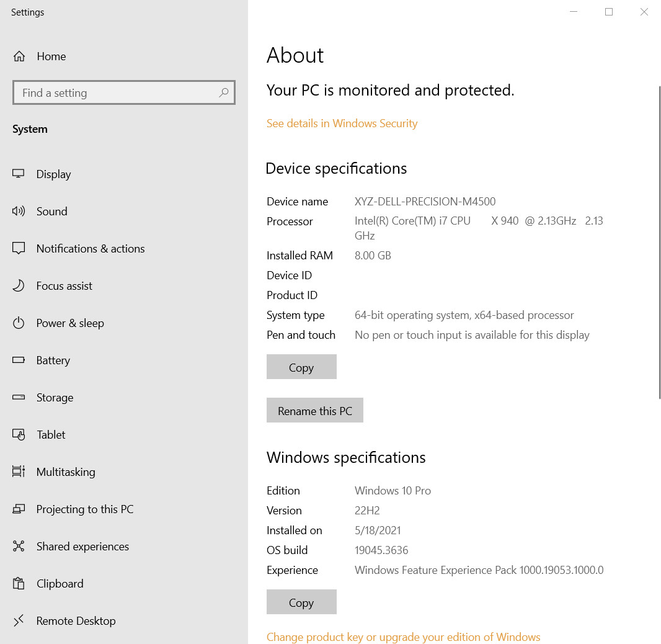The width and height of the screenshot is (661, 644).
Task: Go to Home label
Action: [x=51, y=56]
